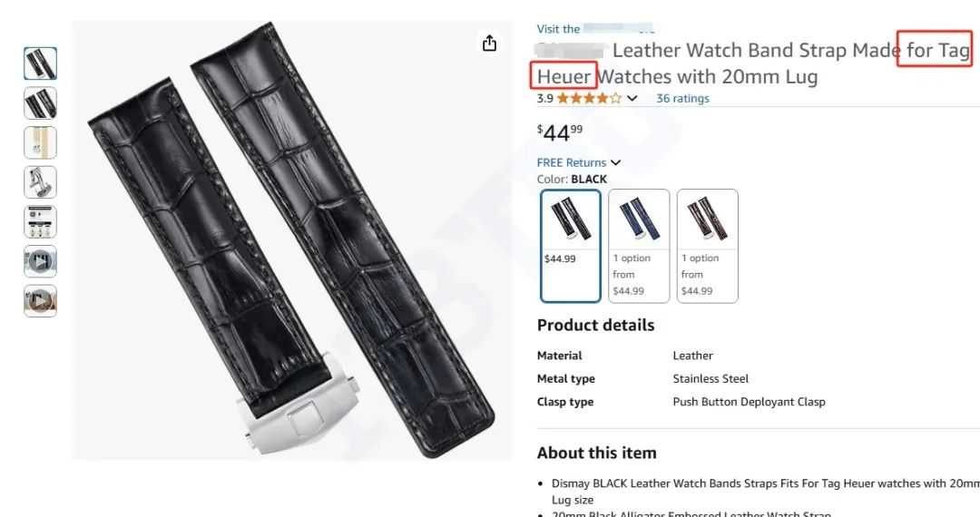Click the star rating icons
Image resolution: width=980 pixels, height=517 pixels.
click(590, 98)
